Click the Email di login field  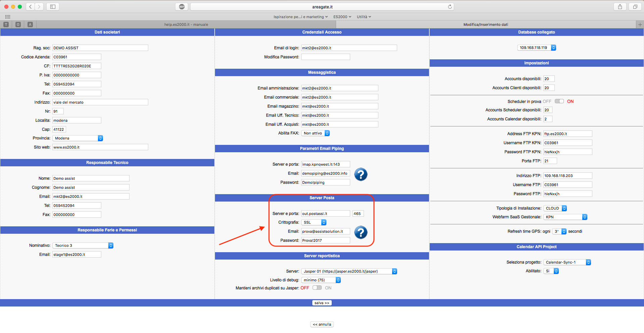click(349, 48)
